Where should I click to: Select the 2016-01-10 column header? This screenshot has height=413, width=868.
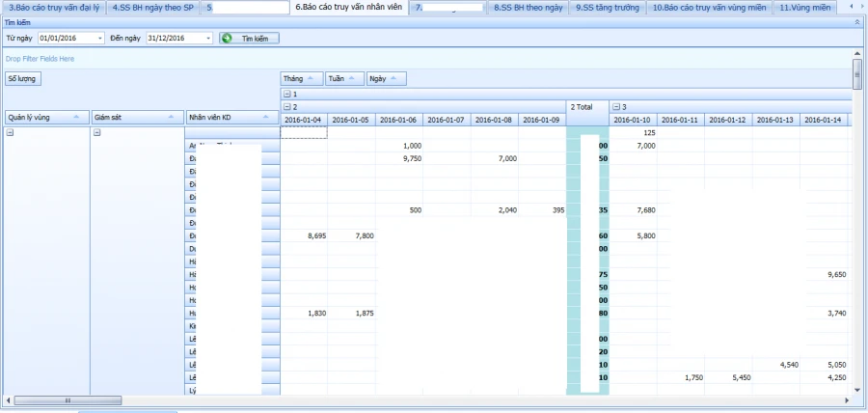coord(633,120)
